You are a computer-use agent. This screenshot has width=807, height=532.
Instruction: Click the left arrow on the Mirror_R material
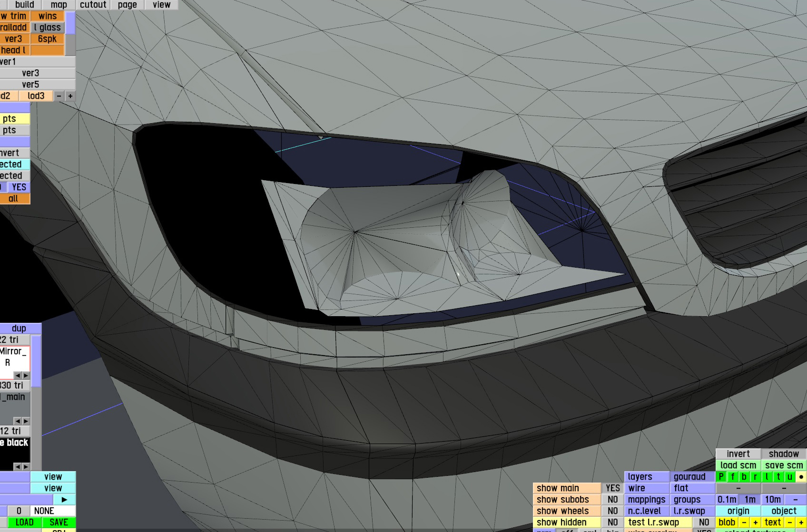point(18,376)
